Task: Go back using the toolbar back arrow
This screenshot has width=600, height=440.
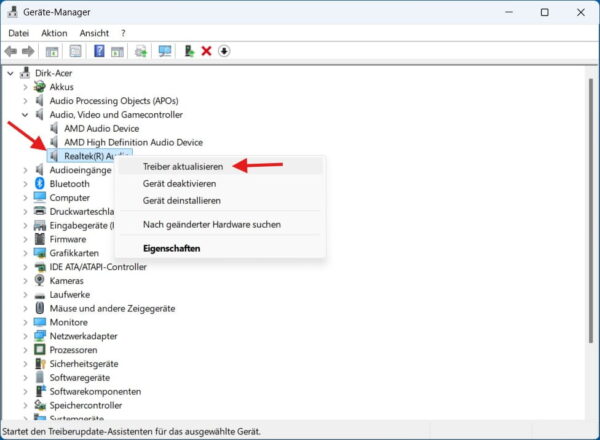Action: point(11,51)
